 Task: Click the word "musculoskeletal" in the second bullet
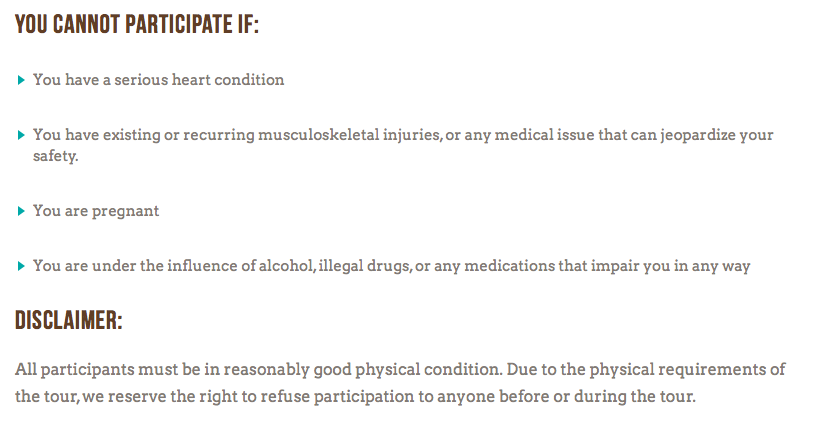(318, 134)
